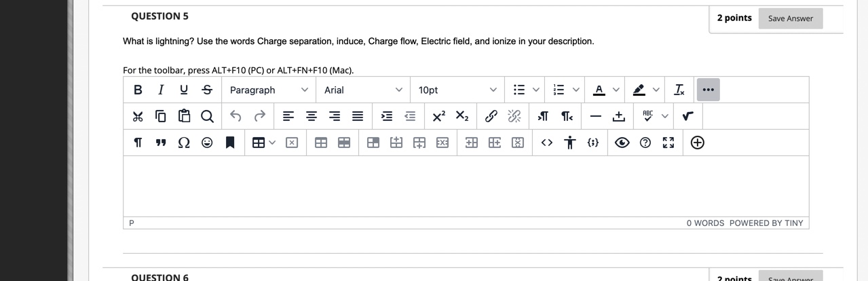The image size is (868, 281).
Task: Expand spellcheck language options
Action: pyautogui.click(x=664, y=117)
